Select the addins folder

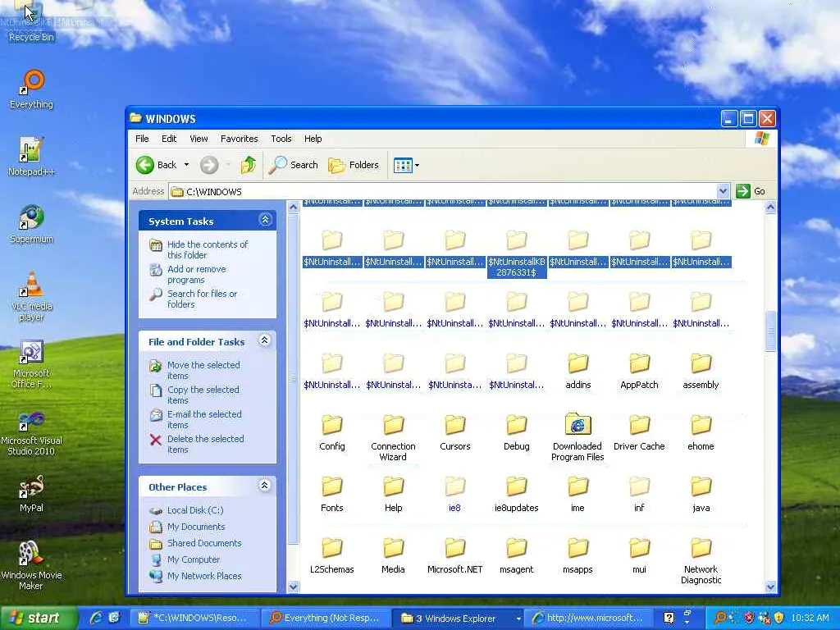pyautogui.click(x=578, y=371)
